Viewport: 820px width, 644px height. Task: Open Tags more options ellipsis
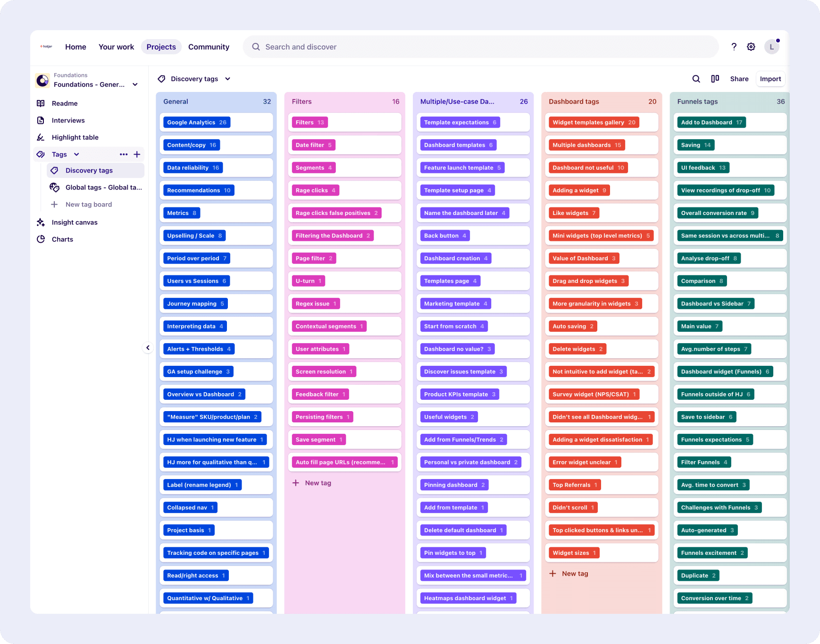[124, 154]
